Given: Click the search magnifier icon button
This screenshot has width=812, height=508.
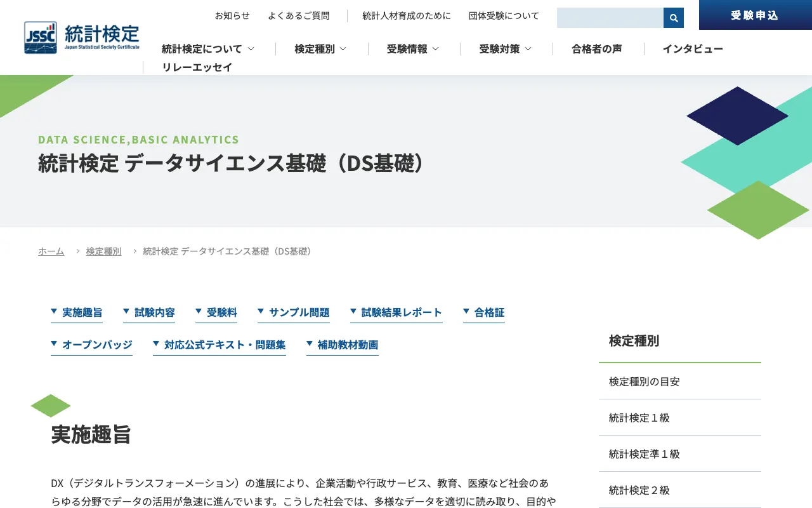Looking at the screenshot, I should (674, 18).
